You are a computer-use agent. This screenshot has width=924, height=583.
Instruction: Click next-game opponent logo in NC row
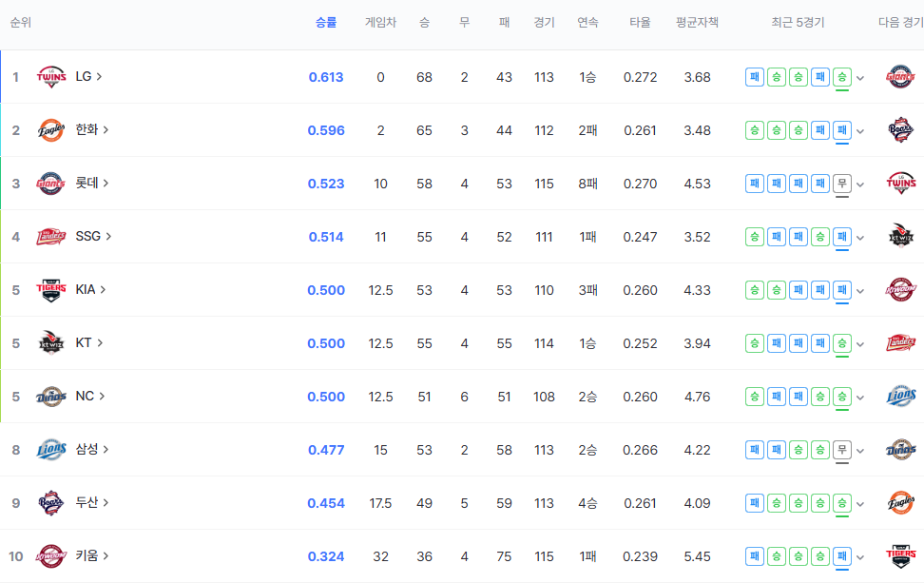pos(900,397)
